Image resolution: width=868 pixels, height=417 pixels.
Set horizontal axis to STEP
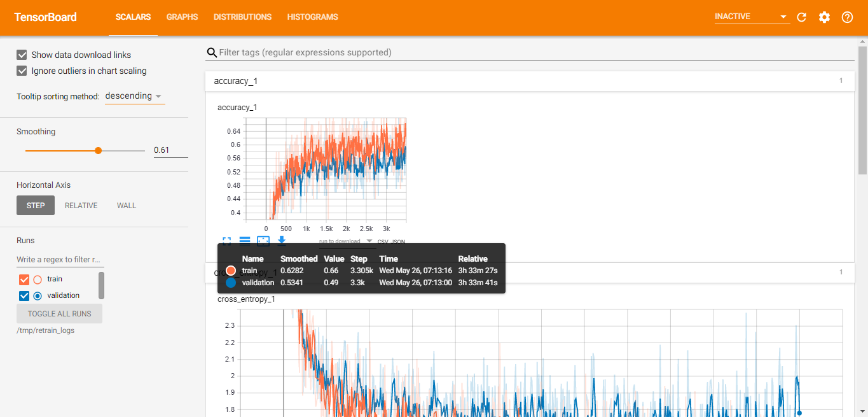coord(36,206)
